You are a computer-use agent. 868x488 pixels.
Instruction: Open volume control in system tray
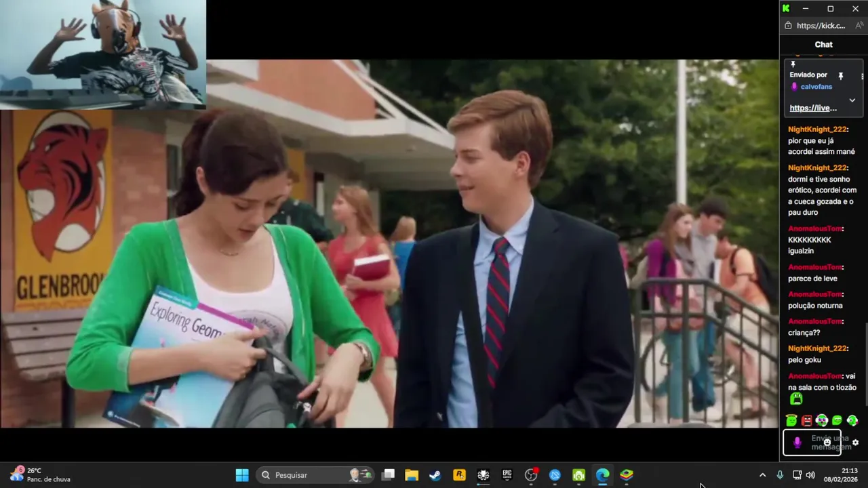[810, 475]
